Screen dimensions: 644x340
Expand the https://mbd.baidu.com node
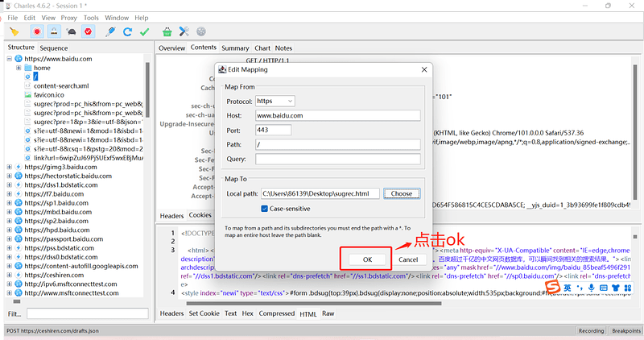[x=9, y=212]
